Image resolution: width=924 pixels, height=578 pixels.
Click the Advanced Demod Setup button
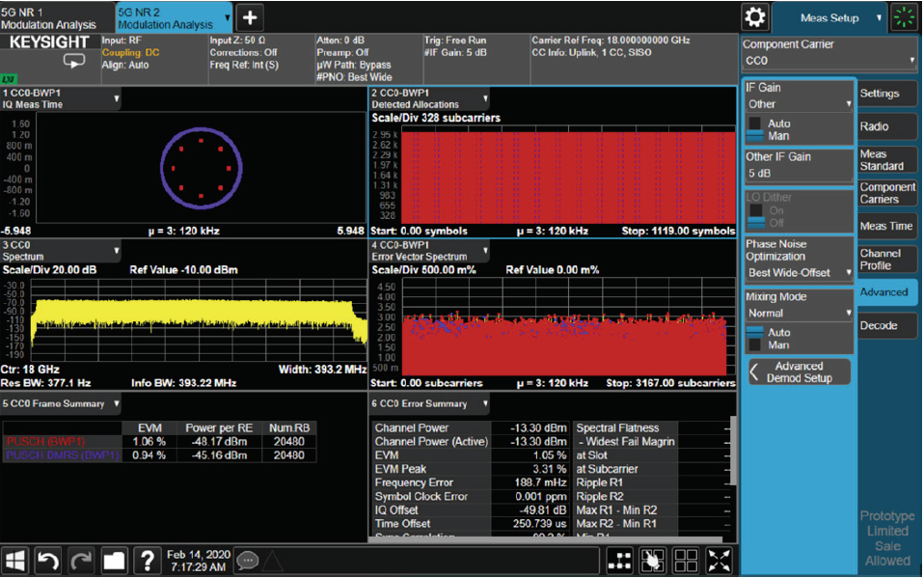point(800,372)
